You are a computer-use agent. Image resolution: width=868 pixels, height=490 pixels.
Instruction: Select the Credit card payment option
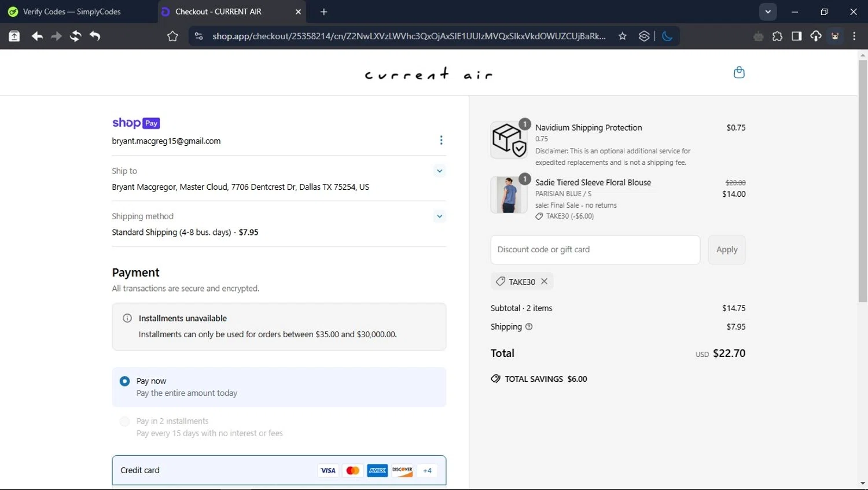coord(279,470)
